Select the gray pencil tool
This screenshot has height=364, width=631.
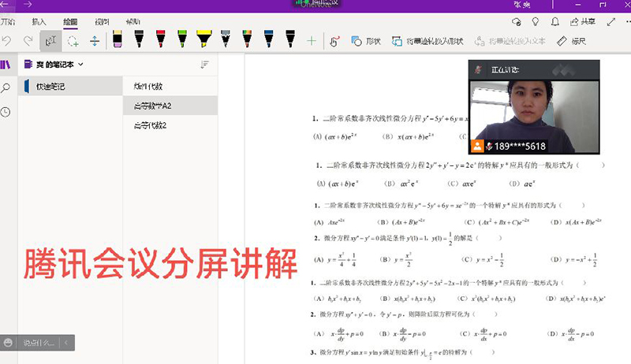(226, 39)
